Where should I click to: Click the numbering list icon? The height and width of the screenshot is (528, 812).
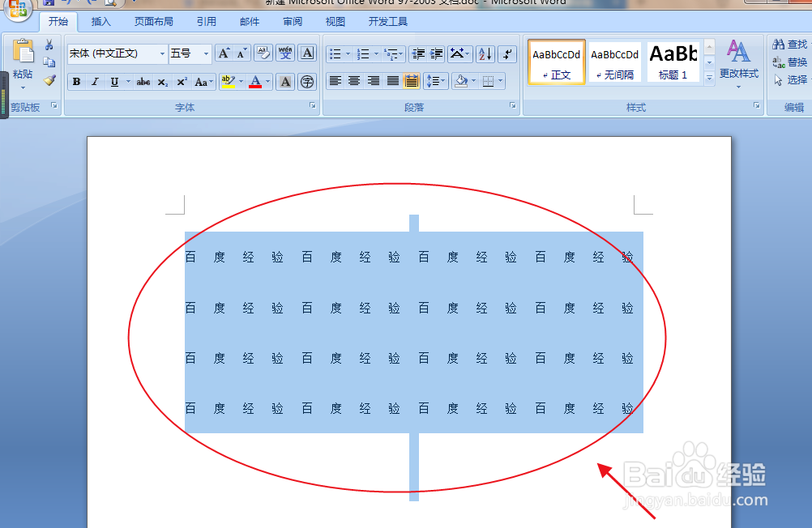tap(364, 53)
